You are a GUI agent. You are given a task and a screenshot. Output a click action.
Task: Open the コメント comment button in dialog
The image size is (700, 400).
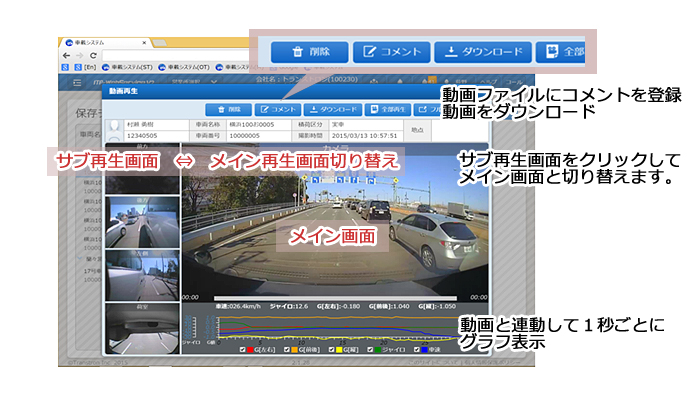[x=278, y=109]
